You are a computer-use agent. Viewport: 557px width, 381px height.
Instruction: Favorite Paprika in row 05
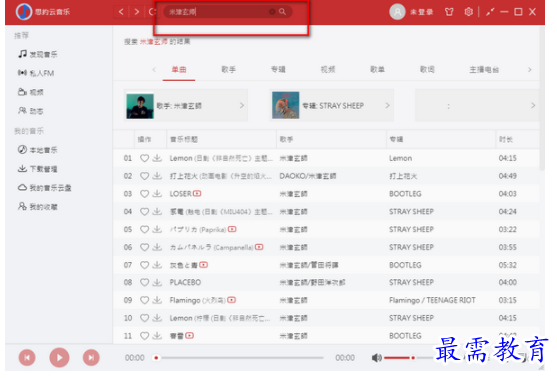coord(144,229)
